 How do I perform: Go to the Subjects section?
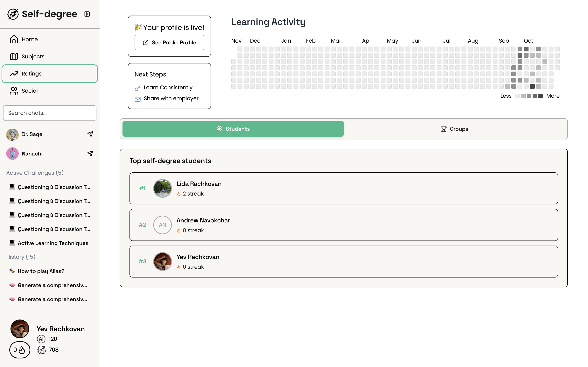pos(33,57)
